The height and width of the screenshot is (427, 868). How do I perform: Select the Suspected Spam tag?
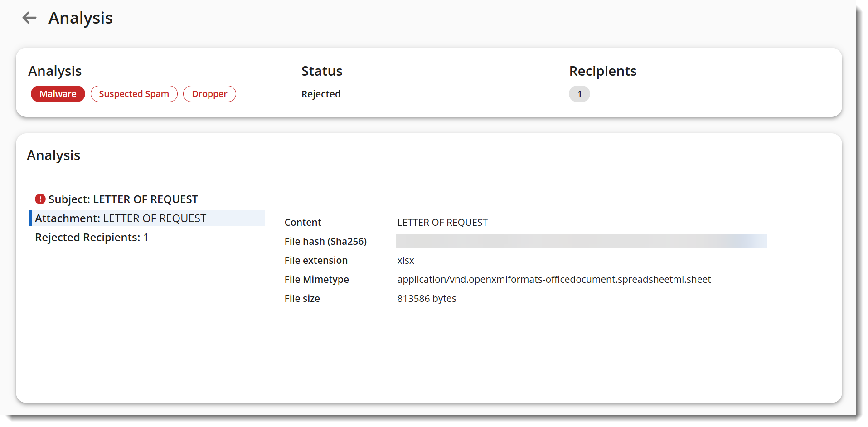134,94
